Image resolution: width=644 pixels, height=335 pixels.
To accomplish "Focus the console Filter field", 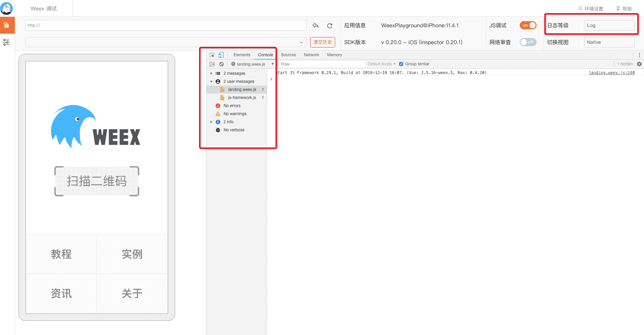I will pyautogui.click(x=322, y=64).
